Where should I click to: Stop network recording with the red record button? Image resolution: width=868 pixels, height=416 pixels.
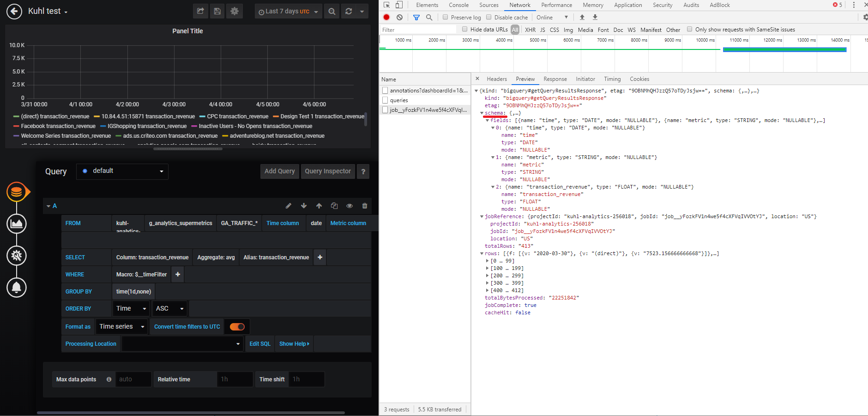[x=386, y=17]
